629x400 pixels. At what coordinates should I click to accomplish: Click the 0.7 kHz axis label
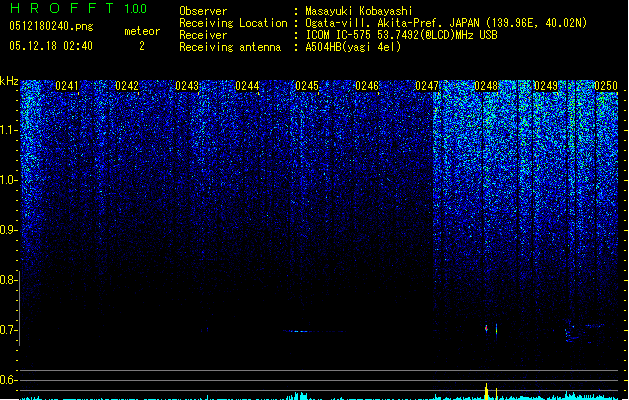pyautogui.click(x=8, y=330)
